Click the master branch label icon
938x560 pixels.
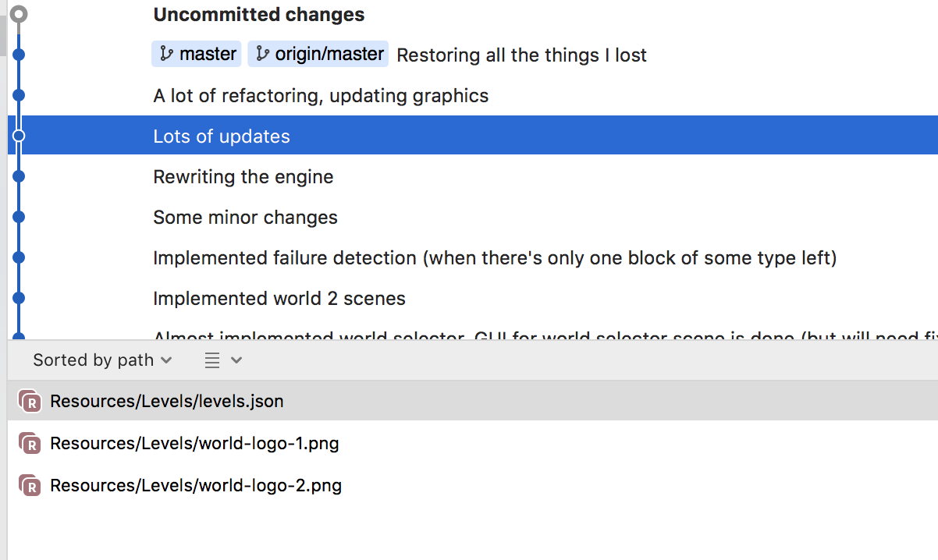[166, 54]
